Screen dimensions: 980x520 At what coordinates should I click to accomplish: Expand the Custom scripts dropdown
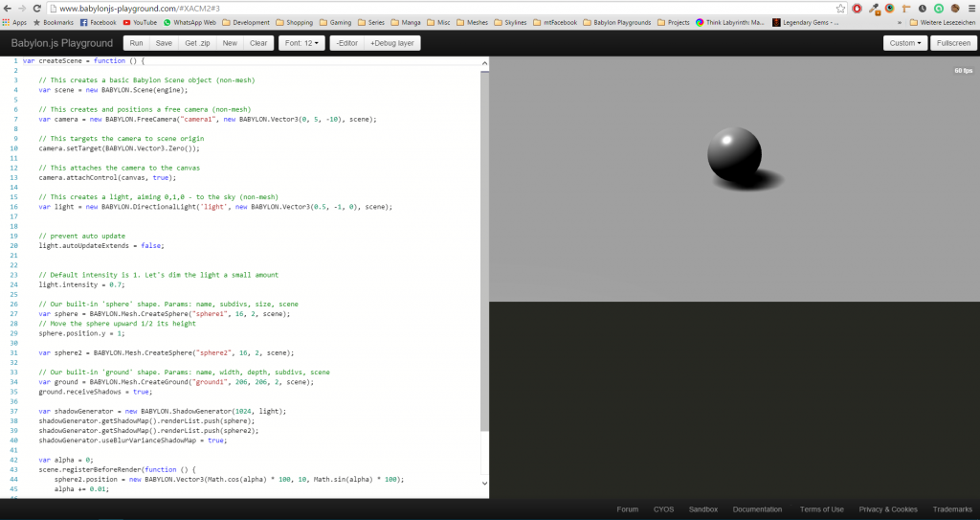(x=905, y=43)
